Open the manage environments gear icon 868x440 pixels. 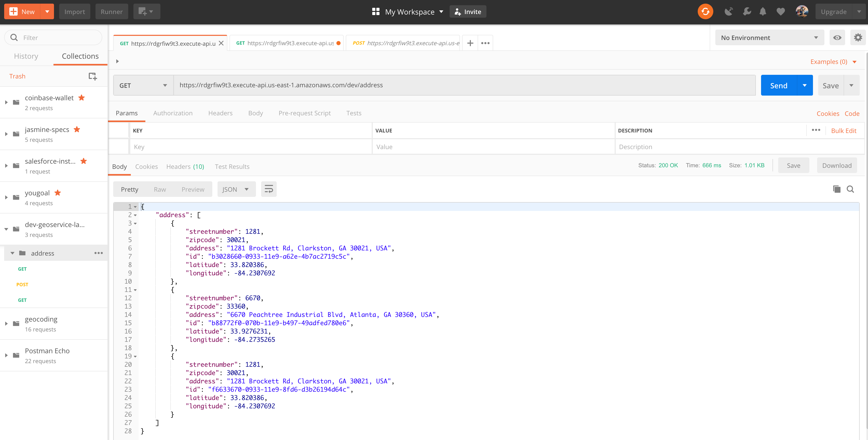coord(858,37)
